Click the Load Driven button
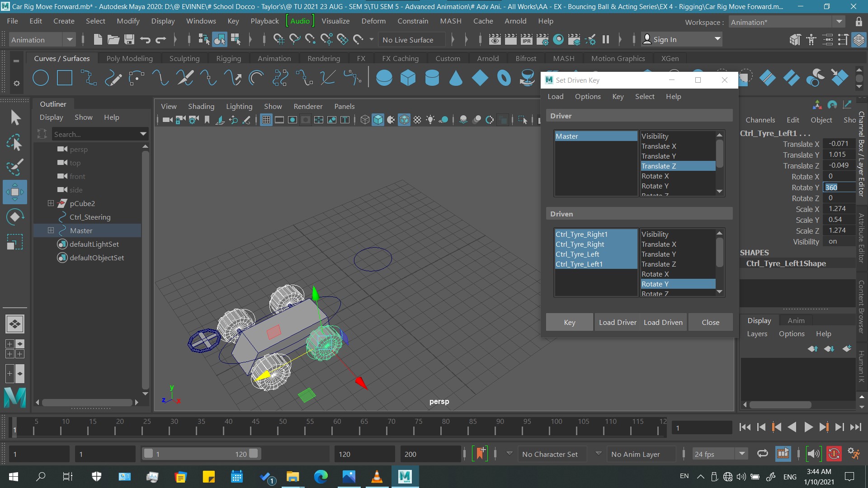This screenshot has width=868, height=488. click(x=663, y=322)
